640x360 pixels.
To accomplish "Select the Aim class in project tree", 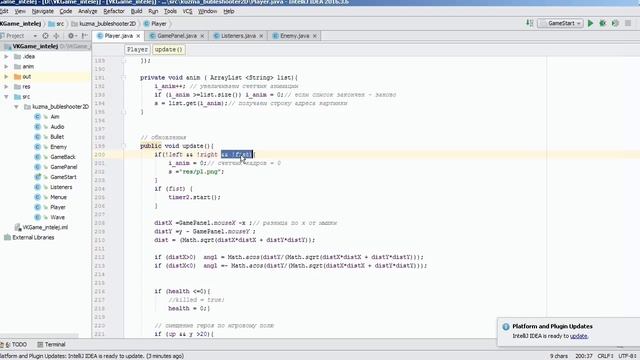I will pos(55,117).
